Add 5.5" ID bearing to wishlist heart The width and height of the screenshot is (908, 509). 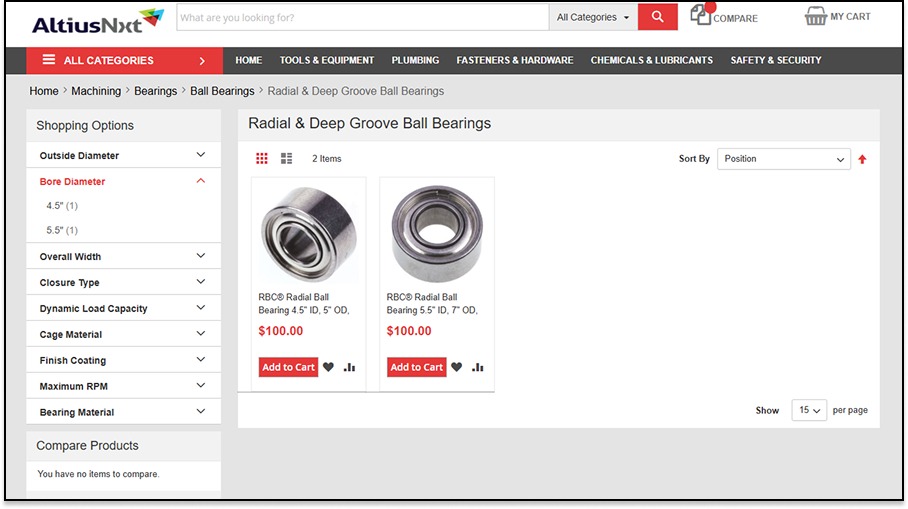click(456, 367)
